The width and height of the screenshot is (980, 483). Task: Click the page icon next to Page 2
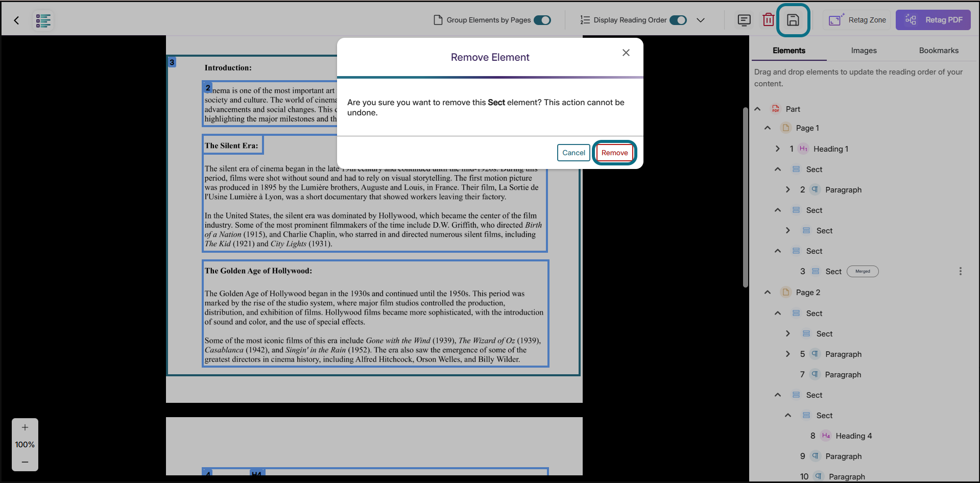point(786,292)
